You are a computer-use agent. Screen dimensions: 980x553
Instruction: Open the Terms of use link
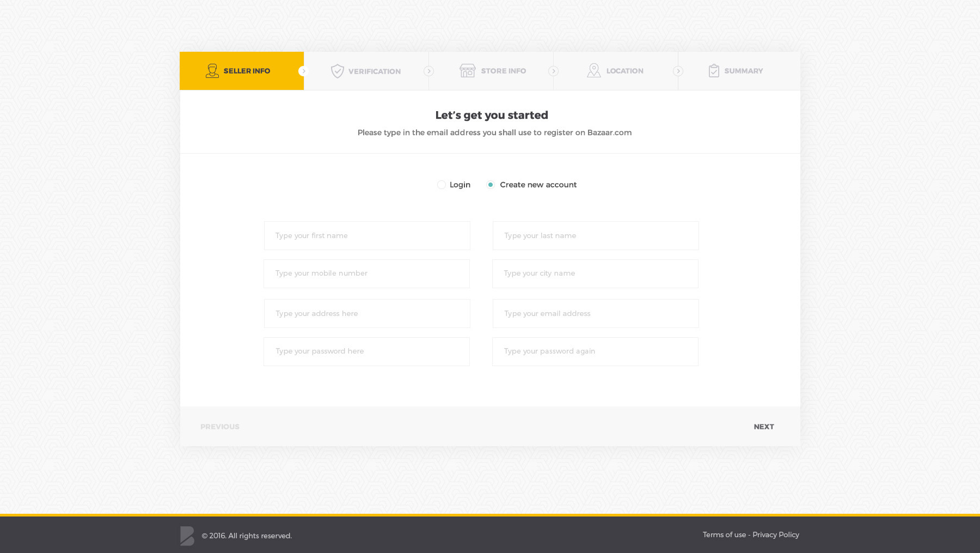click(724, 534)
